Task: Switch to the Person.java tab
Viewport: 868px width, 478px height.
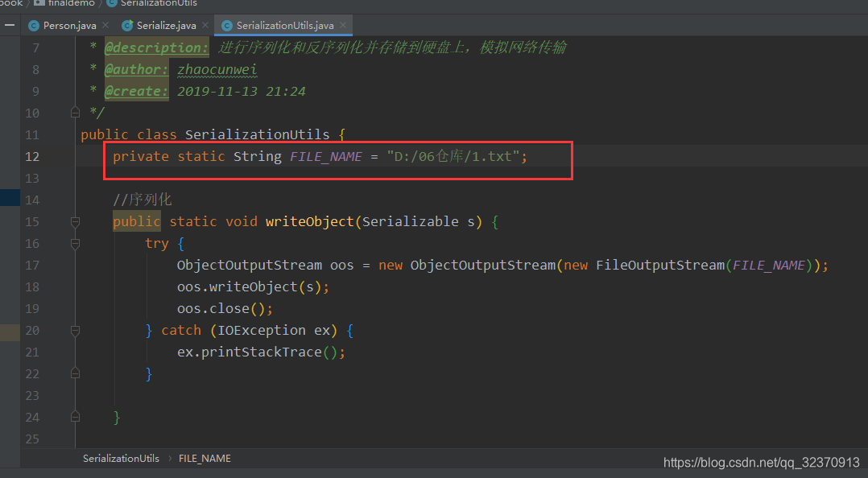Action: point(70,26)
